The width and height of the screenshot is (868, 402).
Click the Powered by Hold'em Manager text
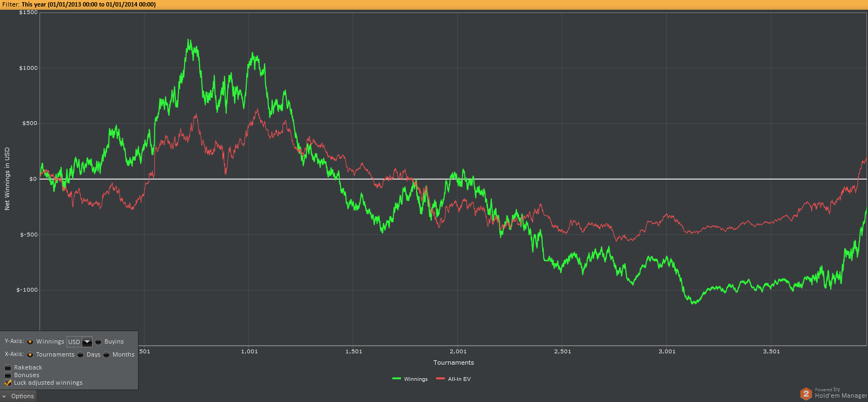840,393
